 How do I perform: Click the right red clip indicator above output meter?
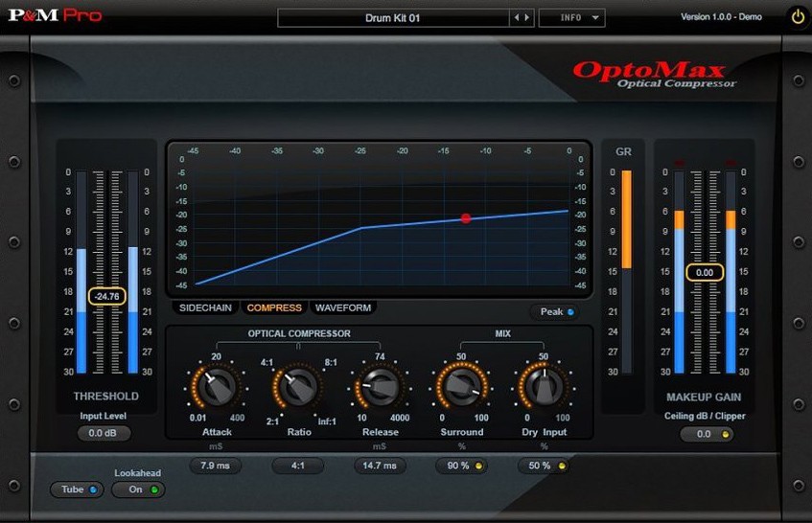coord(731,164)
